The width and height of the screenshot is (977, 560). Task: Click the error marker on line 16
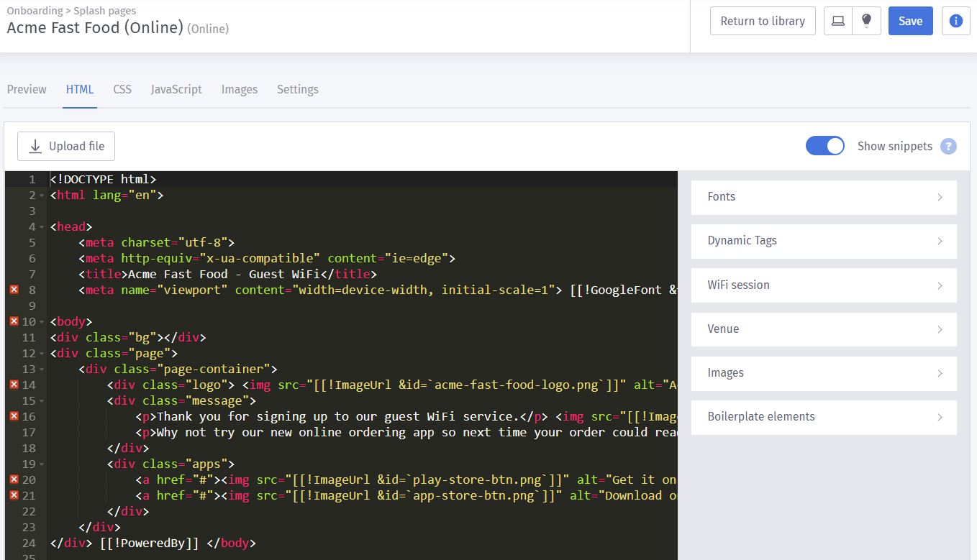pos(14,416)
